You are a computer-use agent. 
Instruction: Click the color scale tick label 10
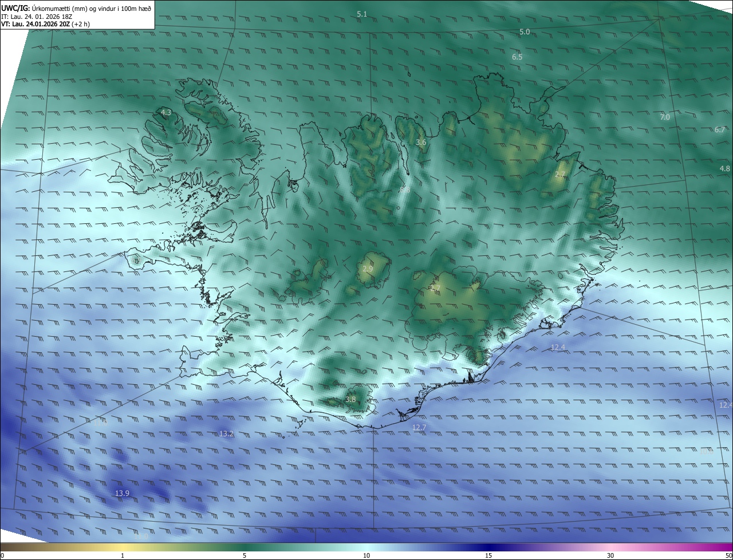point(366,555)
